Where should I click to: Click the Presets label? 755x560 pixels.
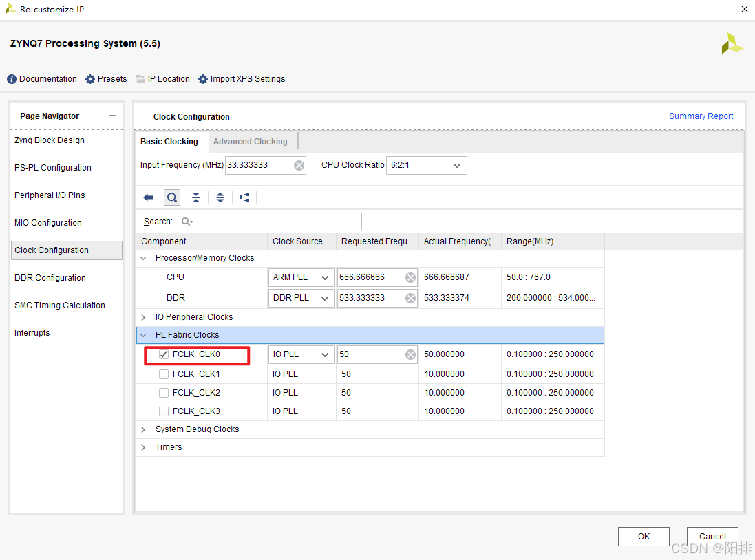[x=112, y=79]
